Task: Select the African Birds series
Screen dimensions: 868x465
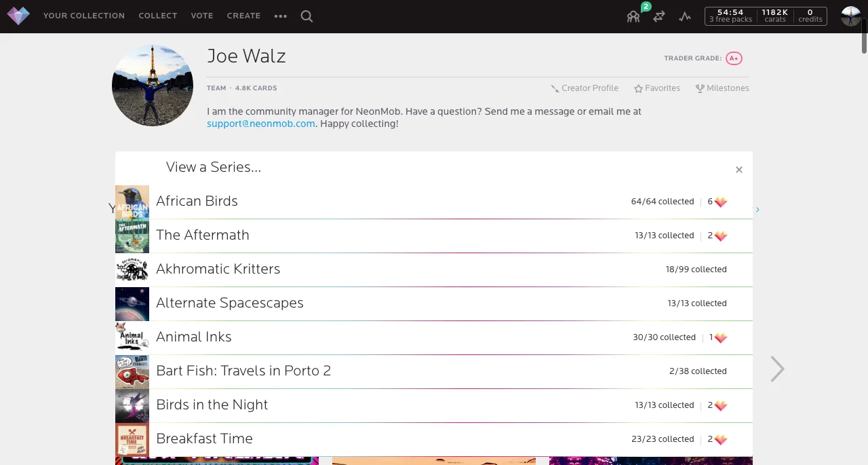Action: tap(434, 202)
